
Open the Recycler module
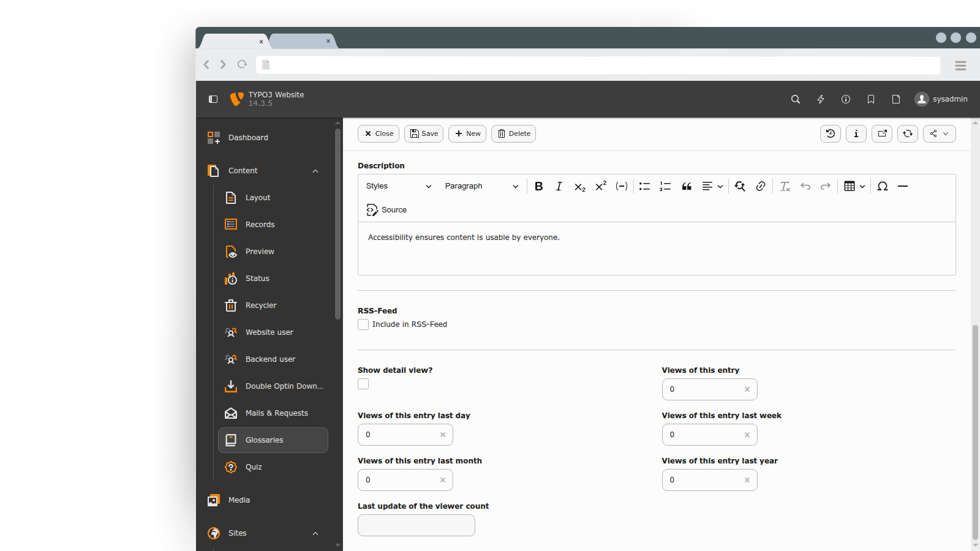(x=273, y=305)
